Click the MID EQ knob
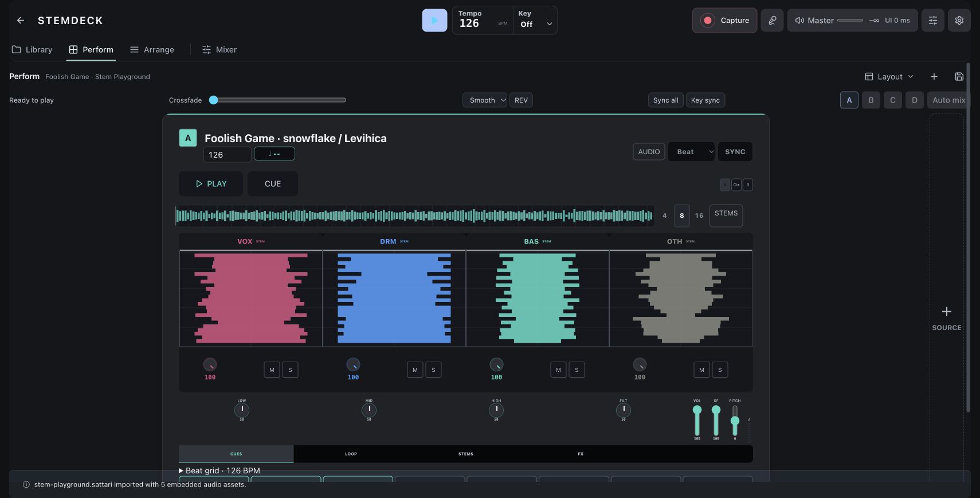Viewport: 980px width, 498px height. (369, 410)
